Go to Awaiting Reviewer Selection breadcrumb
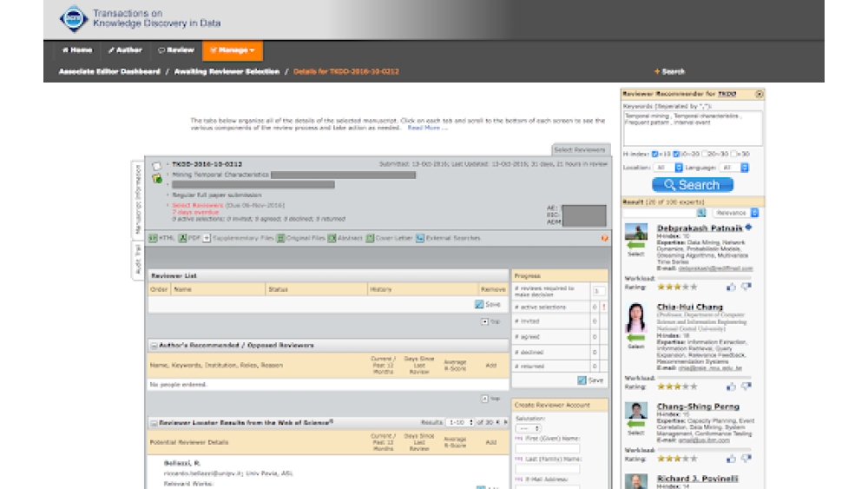Screen dimensions: 868x489 [x=227, y=71]
